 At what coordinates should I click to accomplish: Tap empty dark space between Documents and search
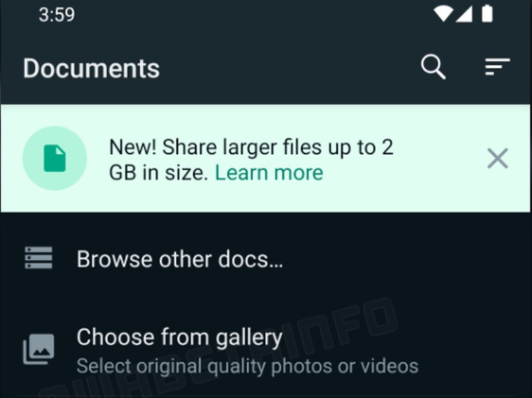point(289,68)
